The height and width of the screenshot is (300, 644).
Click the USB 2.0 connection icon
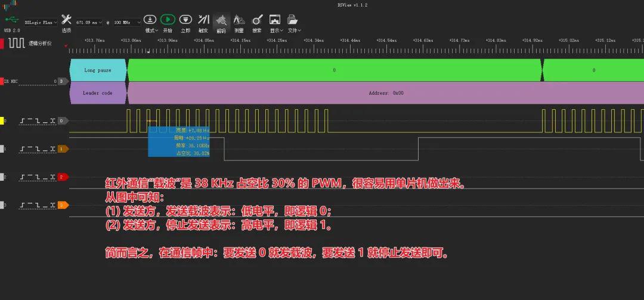[x=11, y=20]
